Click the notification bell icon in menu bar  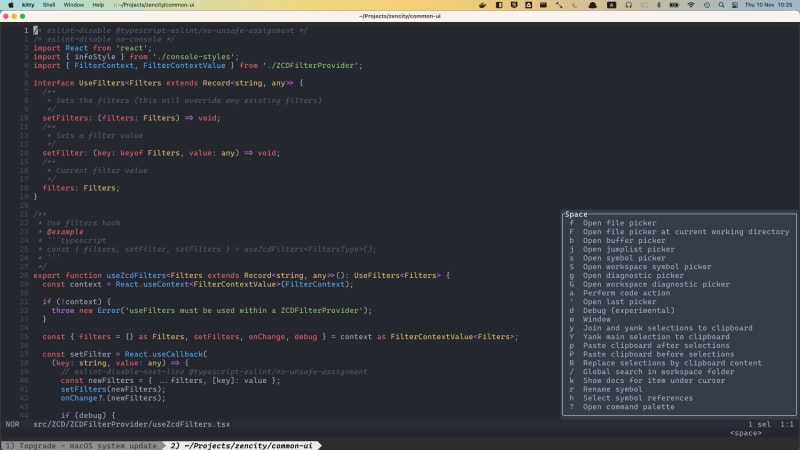[x=592, y=5]
